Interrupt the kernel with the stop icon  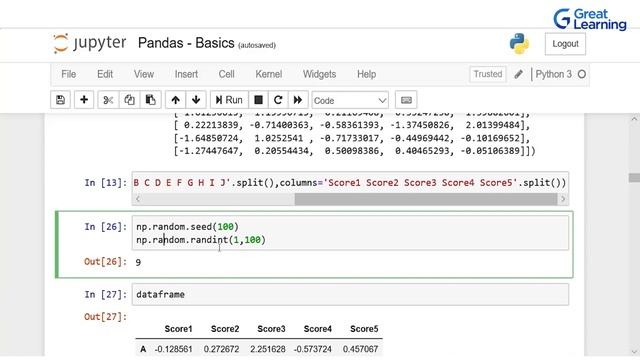tap(258, 100)
